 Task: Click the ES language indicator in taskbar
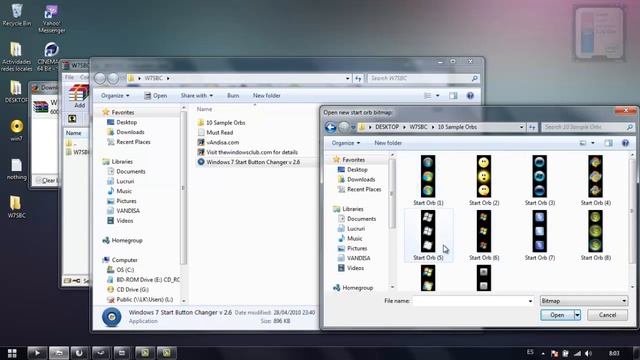click(x=530, y=352)
